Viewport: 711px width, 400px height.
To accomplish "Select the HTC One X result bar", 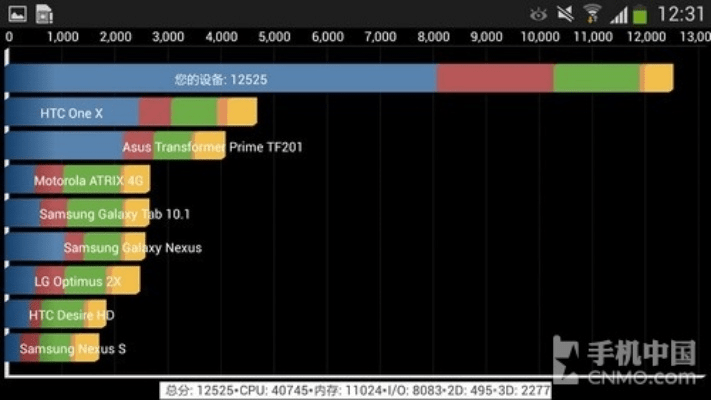I will (x=130, y=113).
